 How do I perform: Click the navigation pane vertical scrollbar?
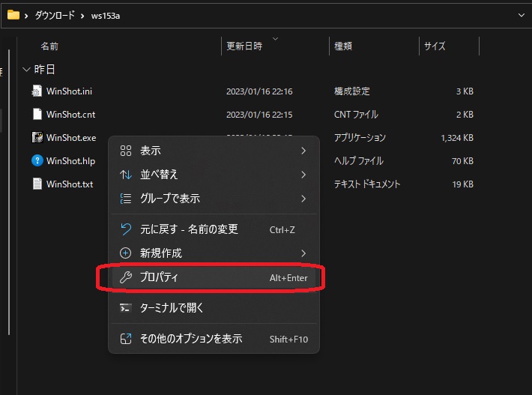point(9,193)
